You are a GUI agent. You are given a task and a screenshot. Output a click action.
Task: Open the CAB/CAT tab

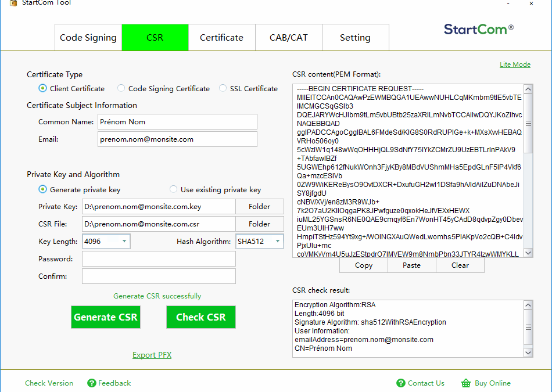(289, 37)
